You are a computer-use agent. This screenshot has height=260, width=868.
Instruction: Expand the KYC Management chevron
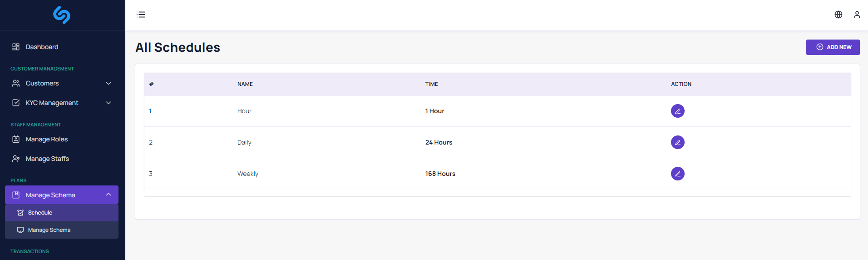[x=108, y=103]
